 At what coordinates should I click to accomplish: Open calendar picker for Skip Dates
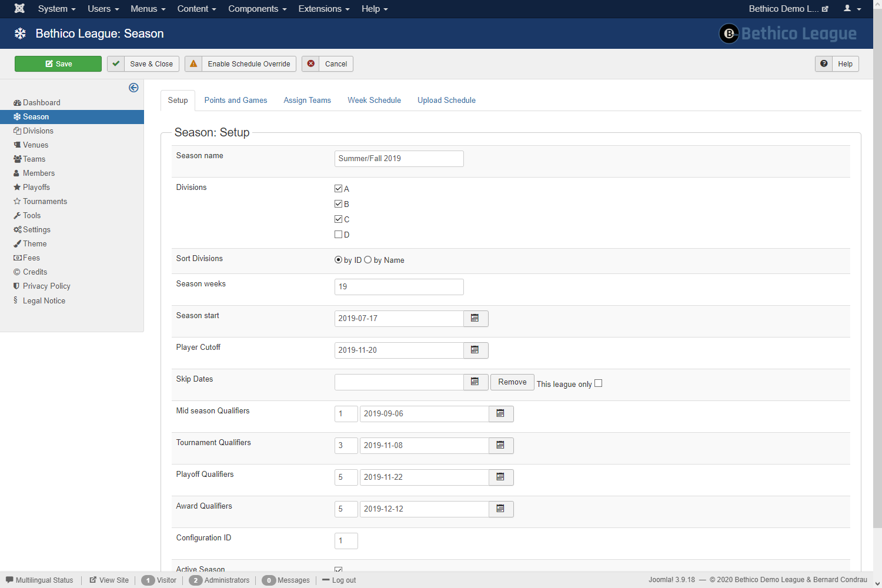(x=475, y=382)
